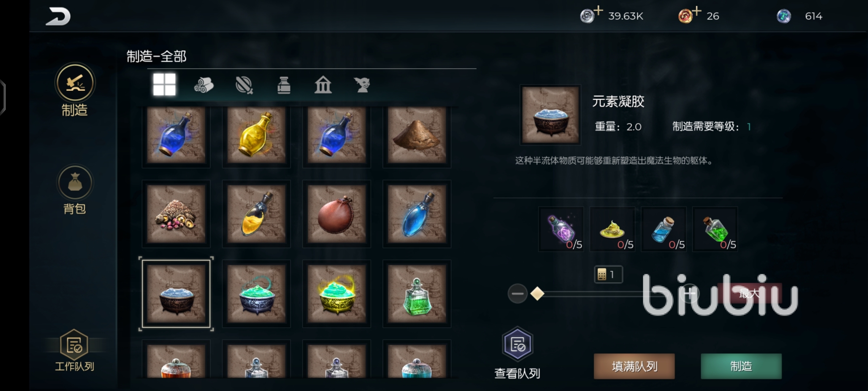Open the 工作队列 work queue icon

tap(75, 345)
